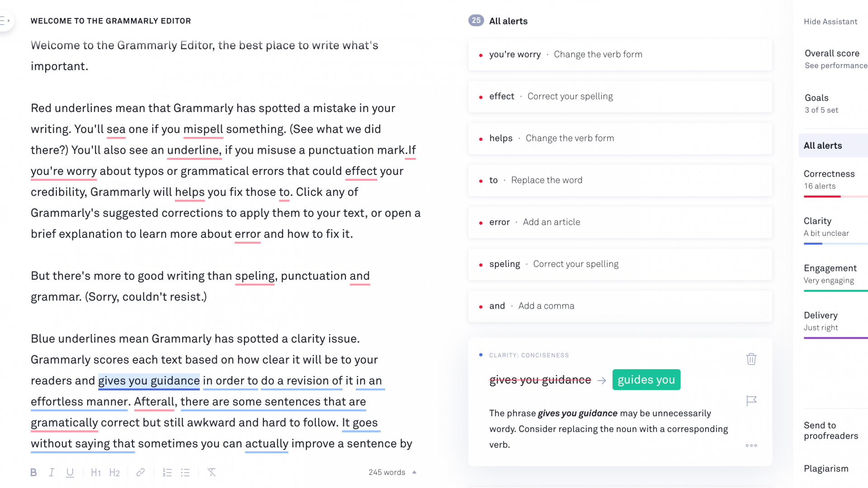Flag the suggestion as incorrect
The image size is (868, 488).
coord(751,401)
